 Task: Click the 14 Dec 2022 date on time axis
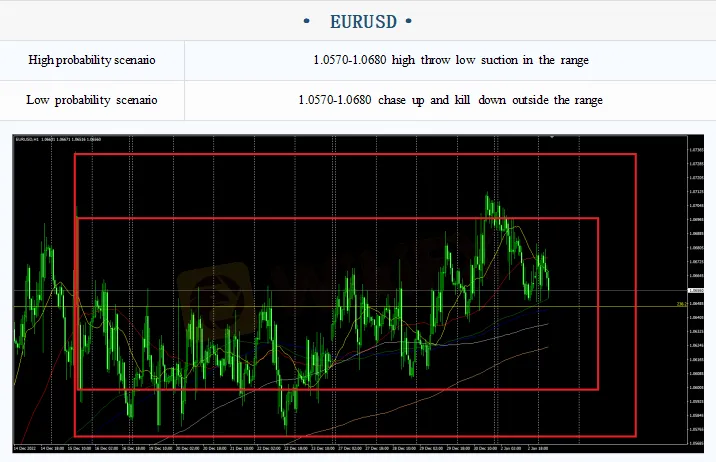(26, 447)
